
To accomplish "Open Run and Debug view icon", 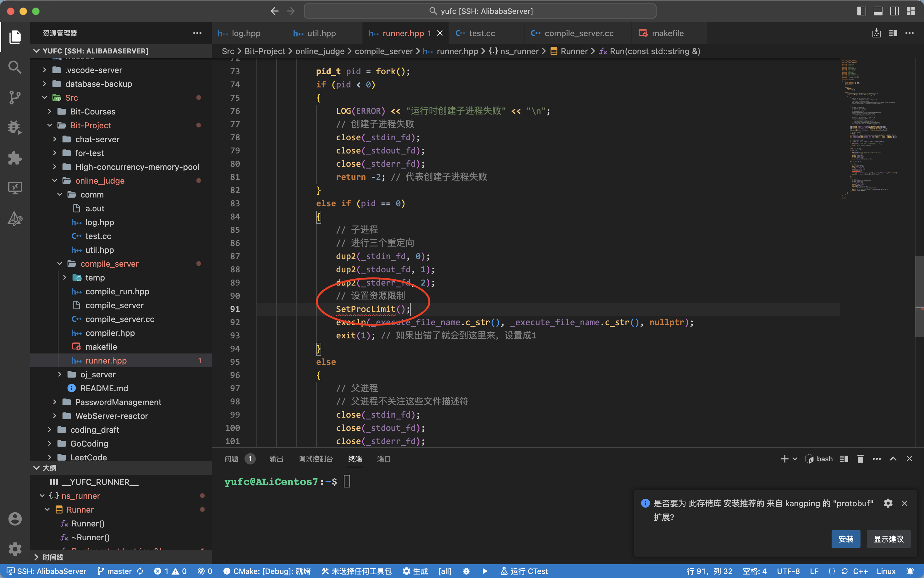I will [x=15, y=128].
